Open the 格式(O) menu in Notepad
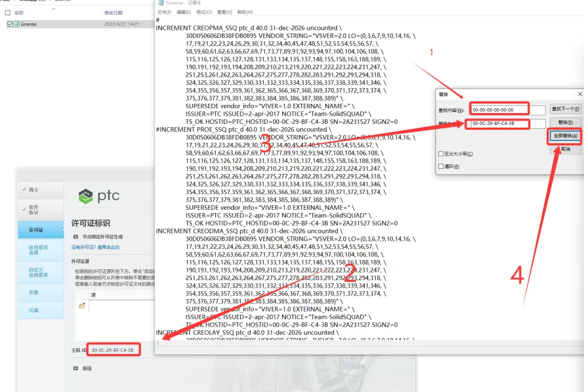This screenshot has width=584, height=392. (204, 12)
